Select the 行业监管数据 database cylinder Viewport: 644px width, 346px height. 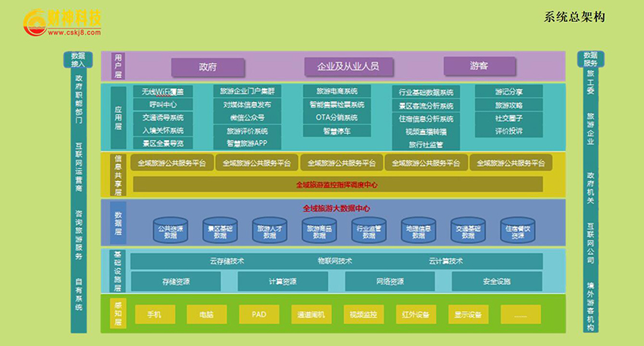pyautogui.click(x=369, y=230)
